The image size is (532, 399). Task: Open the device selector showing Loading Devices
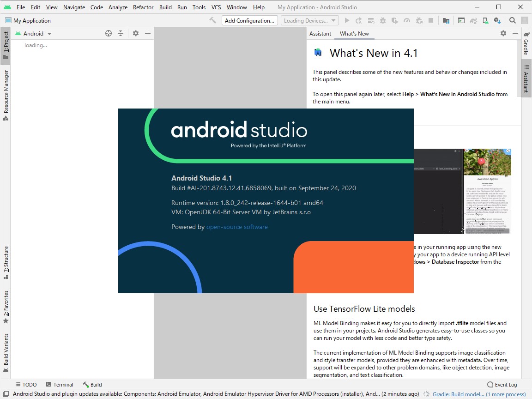click(309, 20)
